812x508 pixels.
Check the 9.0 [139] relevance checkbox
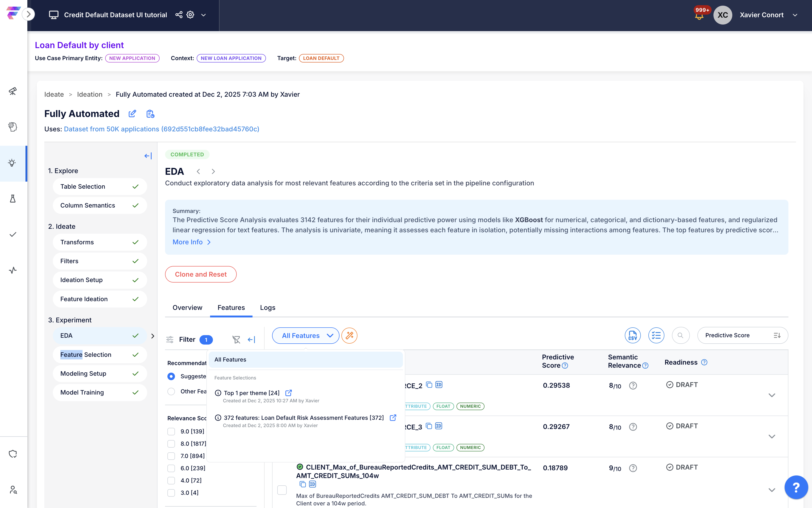click(171, 431)
